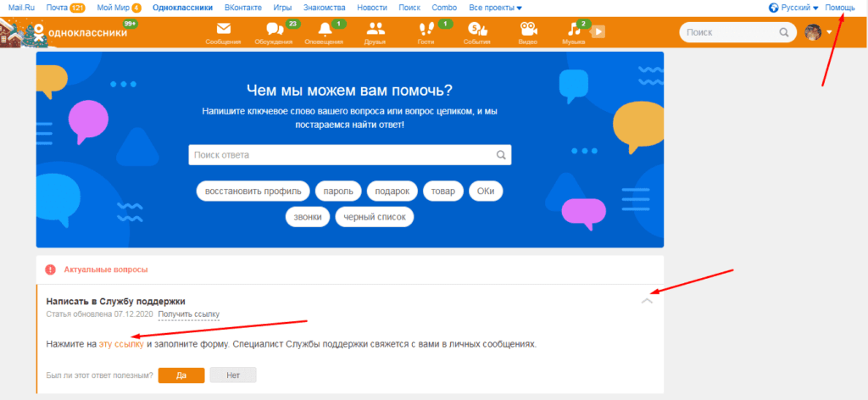The image size is (868, 400).
Task: Expand the Все проекты dropdown
Action: coord(495,8)
